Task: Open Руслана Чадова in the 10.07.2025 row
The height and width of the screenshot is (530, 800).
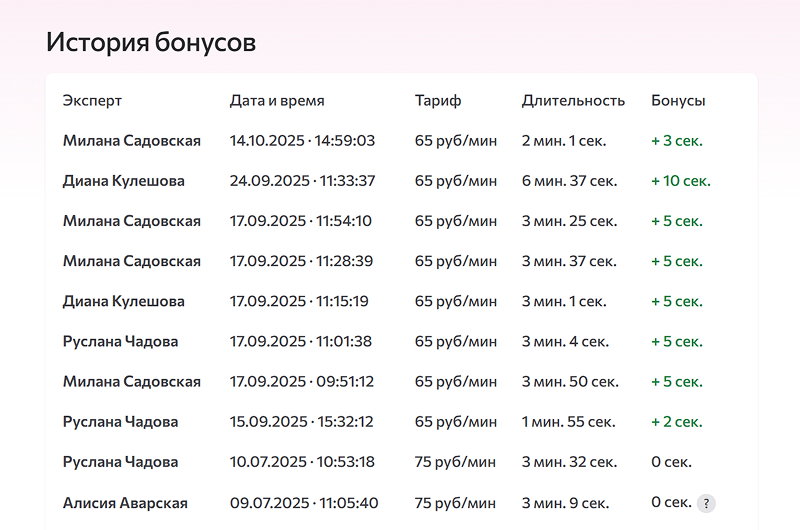Action: (x=120, y=462)
